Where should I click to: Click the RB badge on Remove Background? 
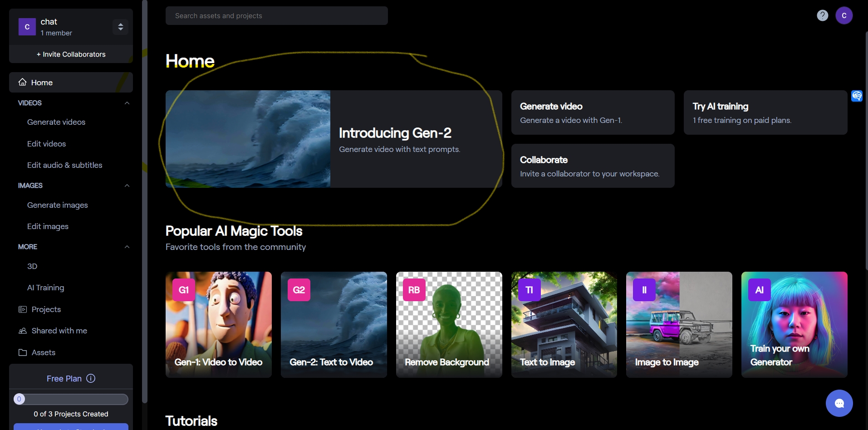414,290
